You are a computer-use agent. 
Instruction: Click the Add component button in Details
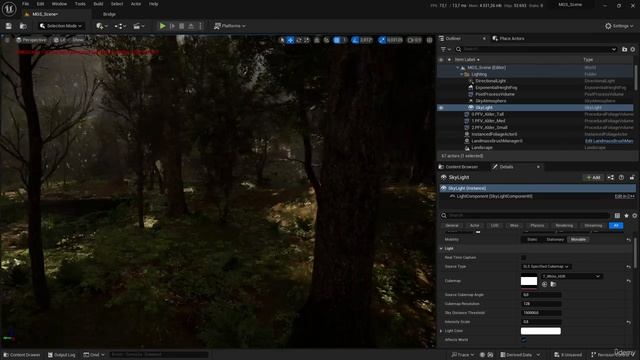coord(593,178)
